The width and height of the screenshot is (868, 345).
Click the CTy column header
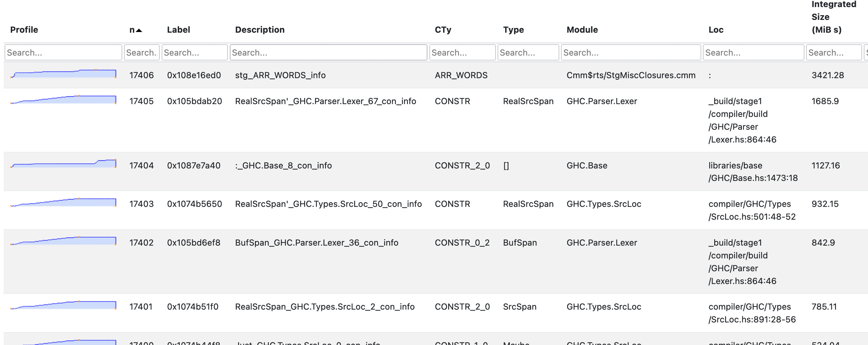[x=443, y=30]
